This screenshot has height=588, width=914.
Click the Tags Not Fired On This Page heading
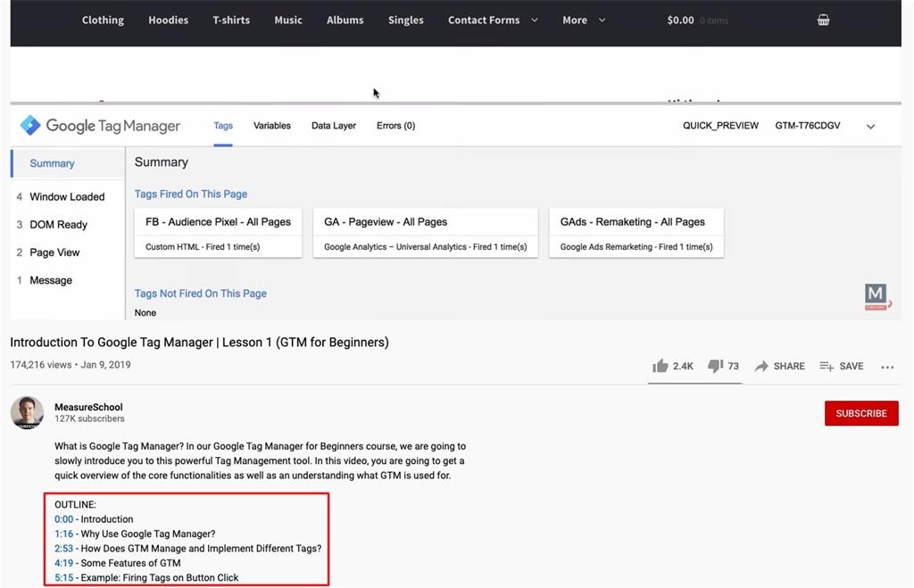201,294
